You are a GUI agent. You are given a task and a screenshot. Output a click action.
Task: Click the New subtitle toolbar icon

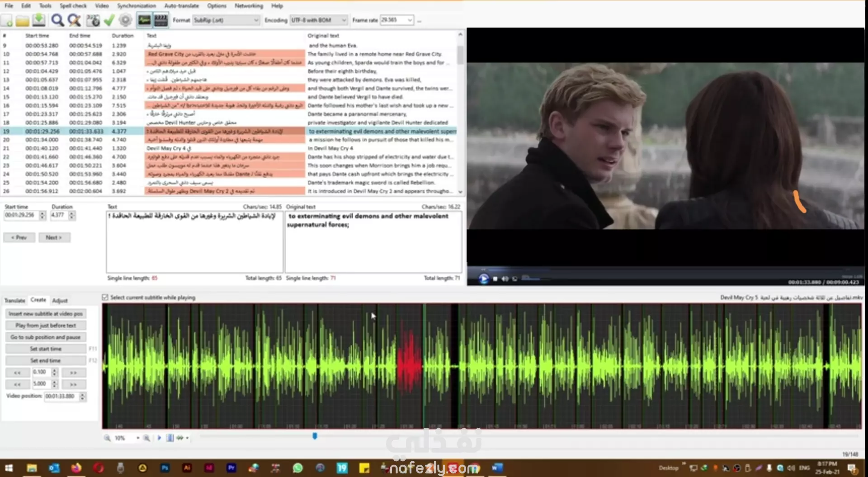point(7,20)
